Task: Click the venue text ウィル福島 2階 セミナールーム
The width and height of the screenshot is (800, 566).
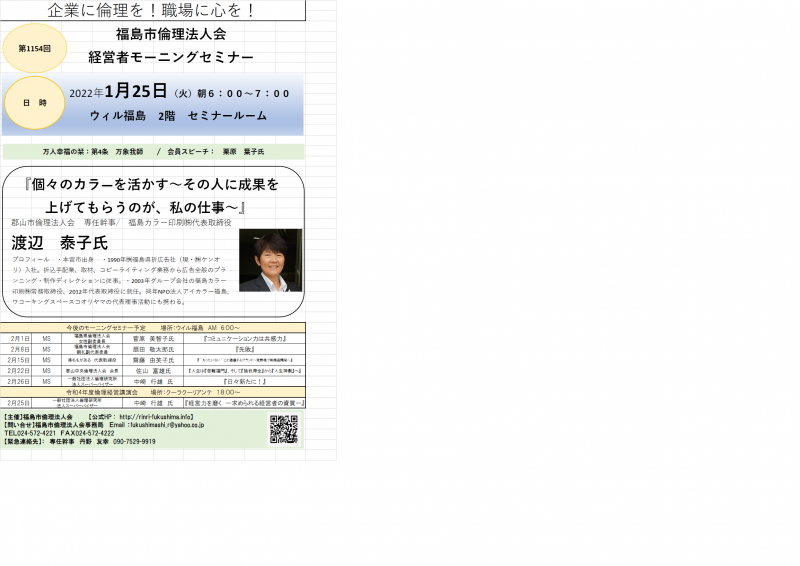Action: [x=178, y=116]
